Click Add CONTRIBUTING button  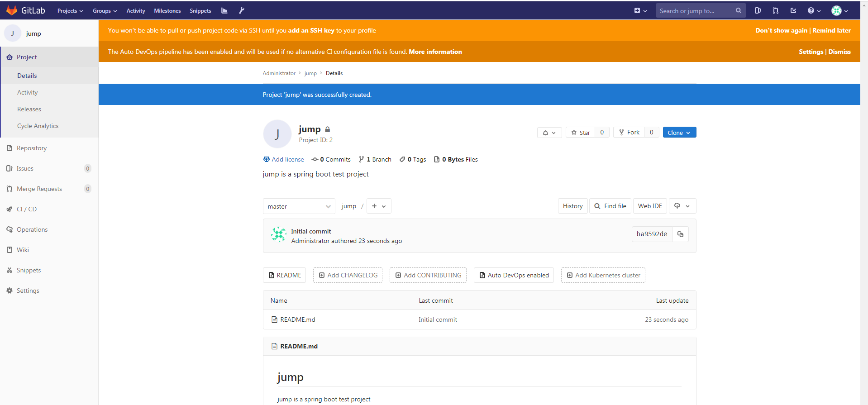428,275
